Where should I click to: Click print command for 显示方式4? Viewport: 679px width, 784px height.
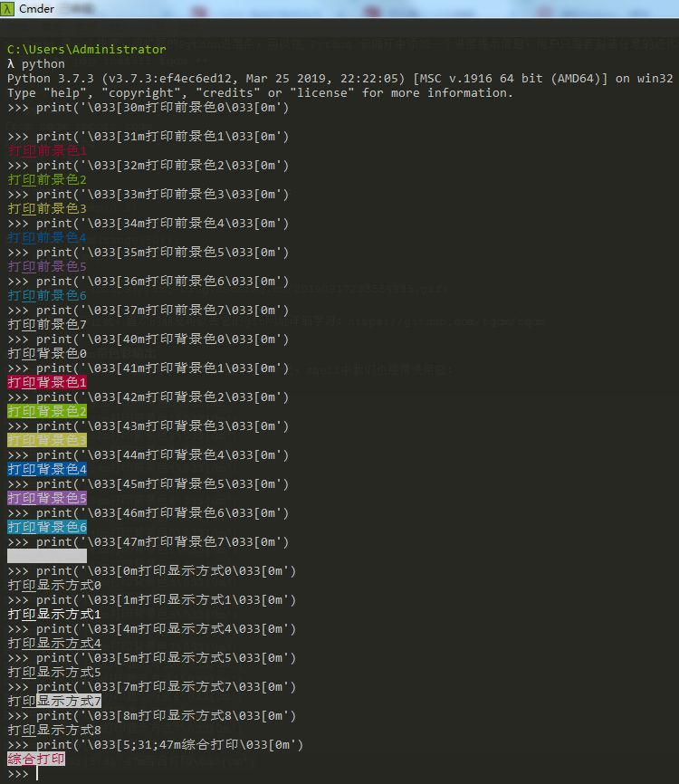151,629
